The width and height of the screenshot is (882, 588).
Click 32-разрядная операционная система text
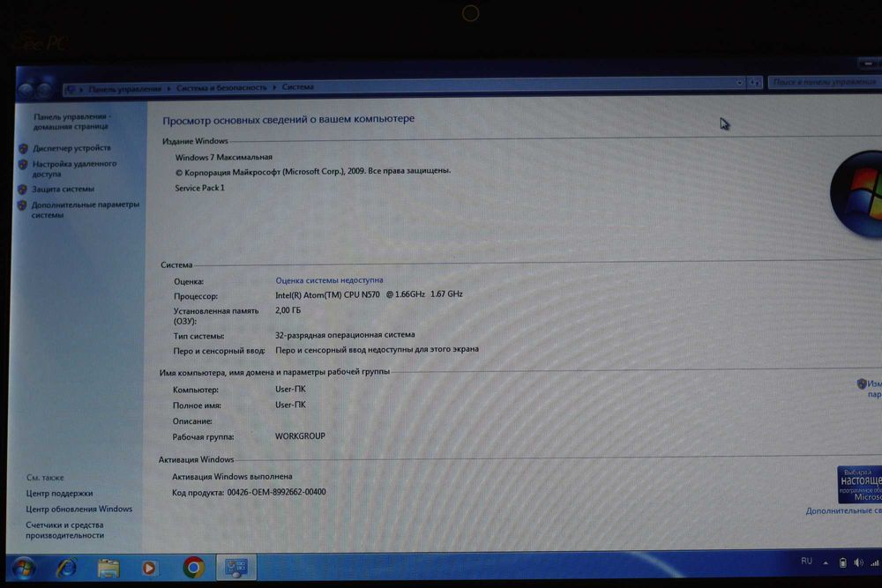[345, 334]
